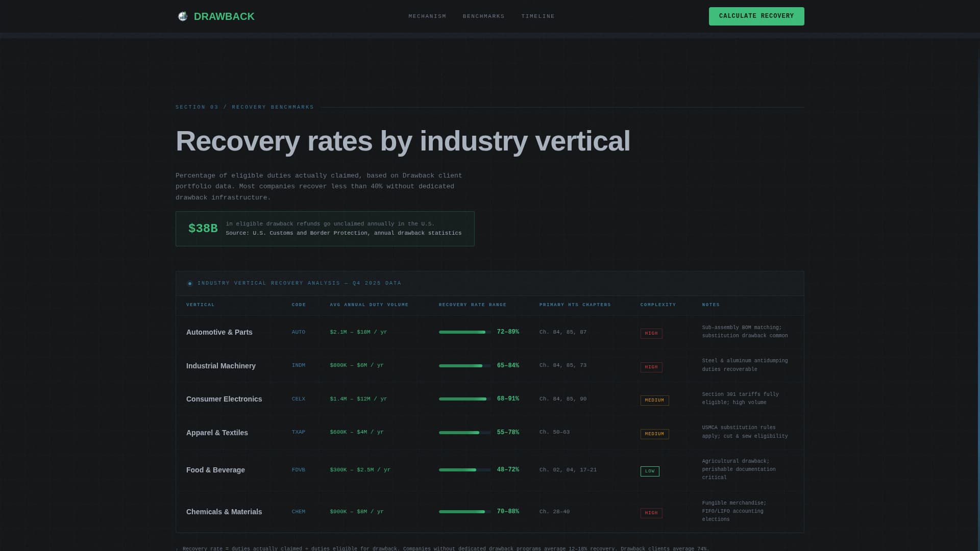Click the $300K – $2.5M / yr value
This screenshot has height=551, width=980.
[360, 470]
